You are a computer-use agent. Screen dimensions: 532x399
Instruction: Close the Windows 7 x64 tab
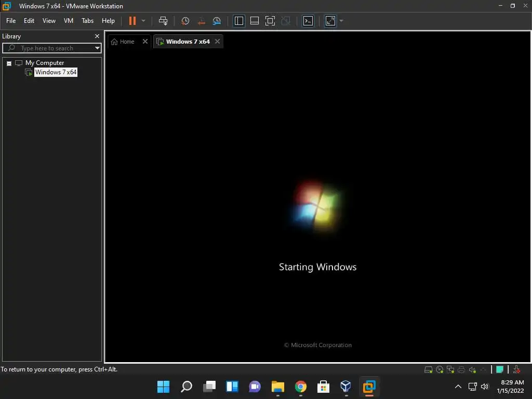pyautogui.click(x=218, y=42)
